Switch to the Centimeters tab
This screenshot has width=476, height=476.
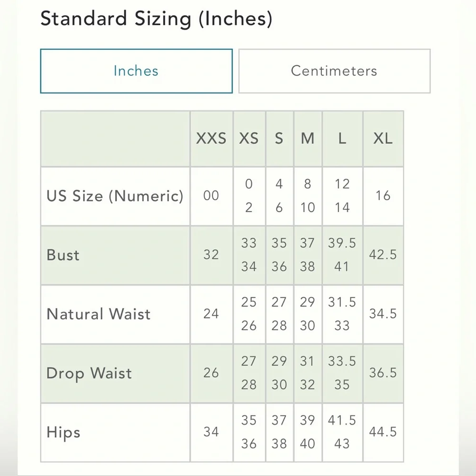click(334, 71)
